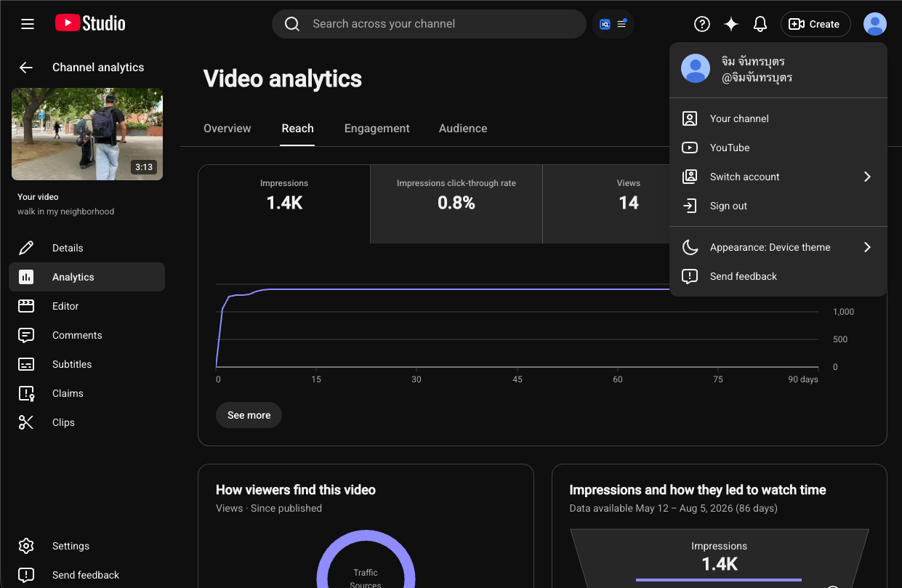Open Clips in the sidebar
The image size is (902, 588).
[86, 422]
